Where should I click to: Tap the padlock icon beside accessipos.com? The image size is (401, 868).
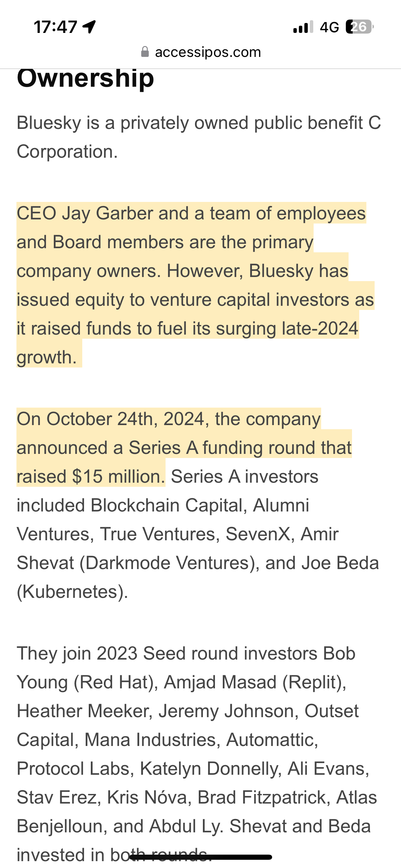point(145,52)
